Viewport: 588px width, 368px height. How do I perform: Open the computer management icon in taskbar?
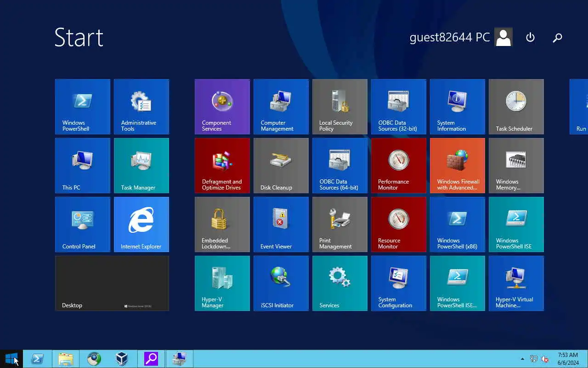(179, 359)
